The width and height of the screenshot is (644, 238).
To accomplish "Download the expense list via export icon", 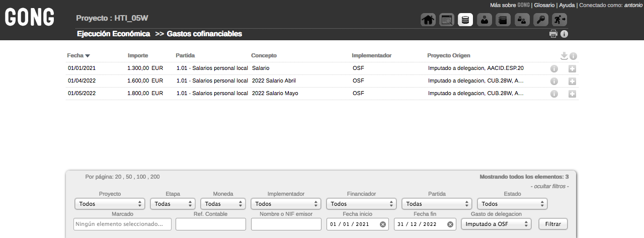I will (x=564, y=56).
